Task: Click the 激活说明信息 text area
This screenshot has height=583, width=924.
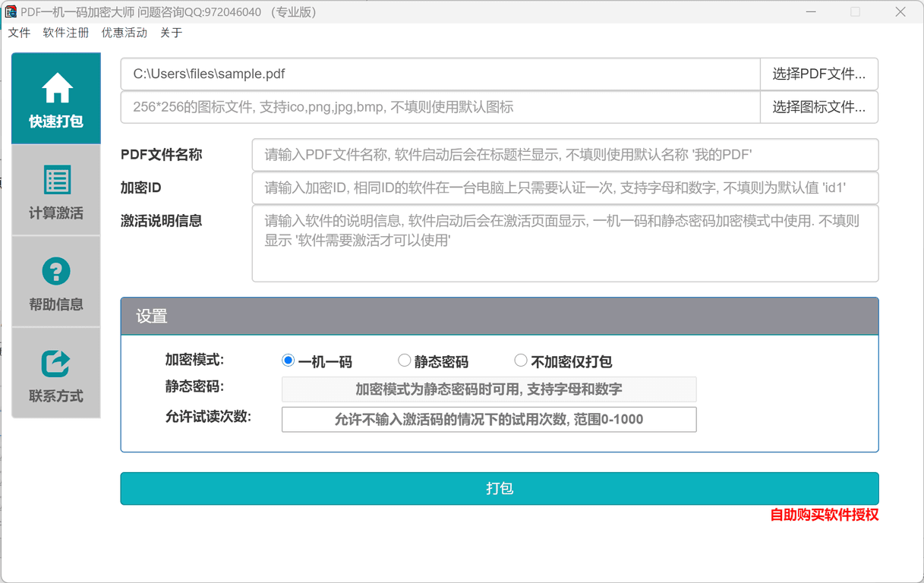Action: click(x=565, y=243)
